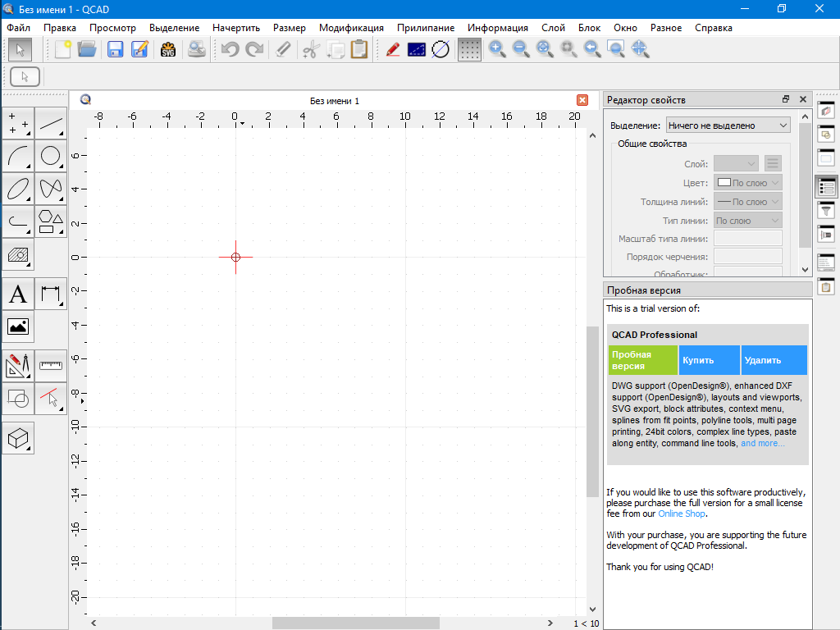This screenshot has width=840, height=630.
Task: Open the Block tools square-circle icon
Action: 18,399
